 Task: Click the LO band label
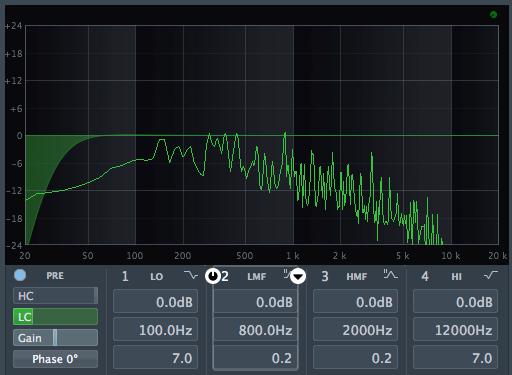click(x=157, y=277)
